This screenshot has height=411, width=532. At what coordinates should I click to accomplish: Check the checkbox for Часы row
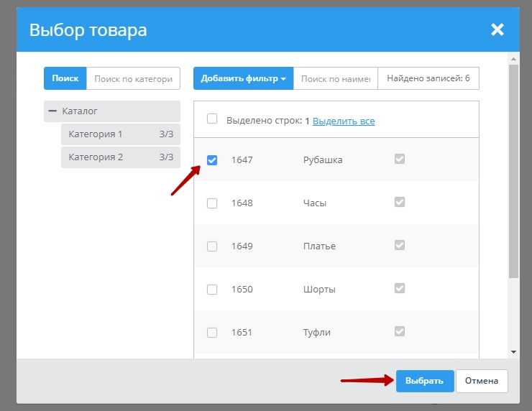[x=212, y=203]
